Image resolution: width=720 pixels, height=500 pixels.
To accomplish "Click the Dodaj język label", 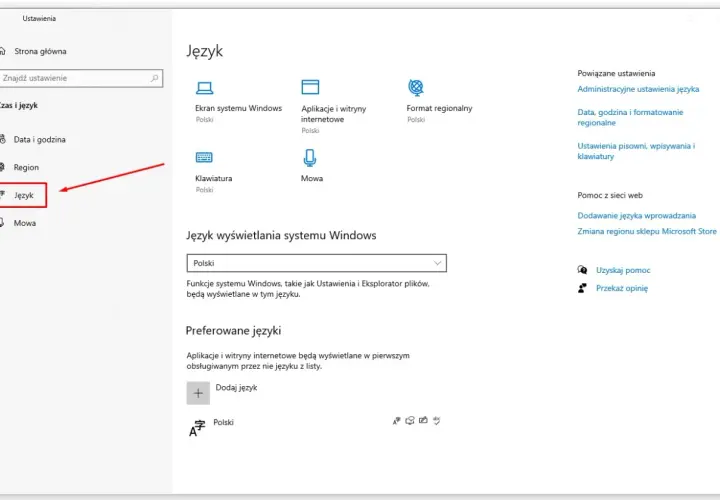I will (236, 388).
